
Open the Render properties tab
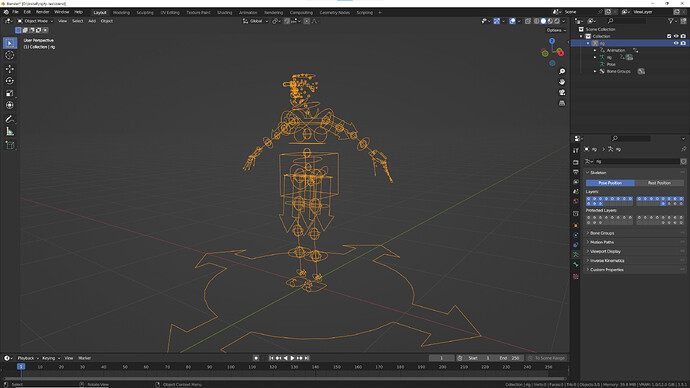(576, 162)
